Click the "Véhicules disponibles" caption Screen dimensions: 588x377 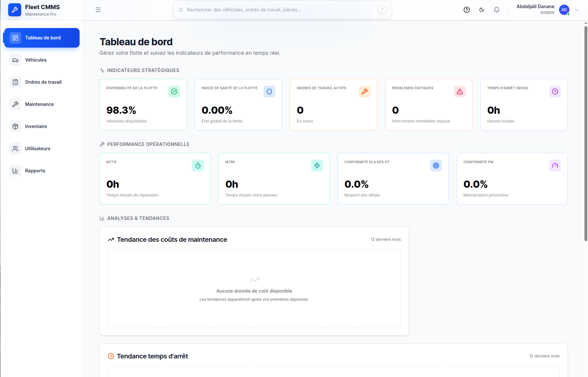click(x=127, y=121)
